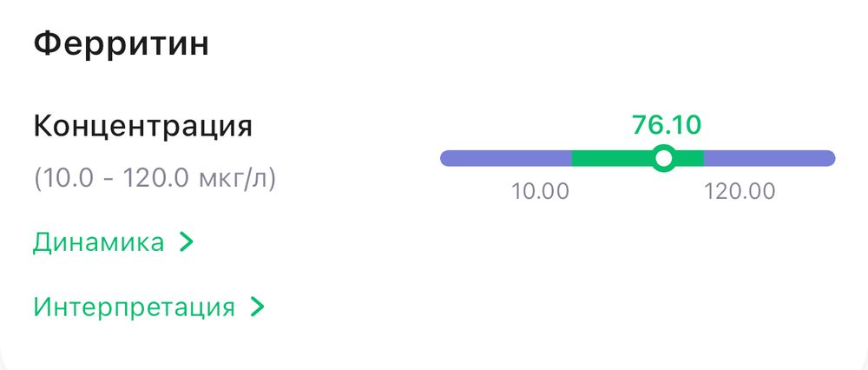This screenshot has height=370, width=868.
Task: Select the Ферритин card title
Action: pos(122,44)
